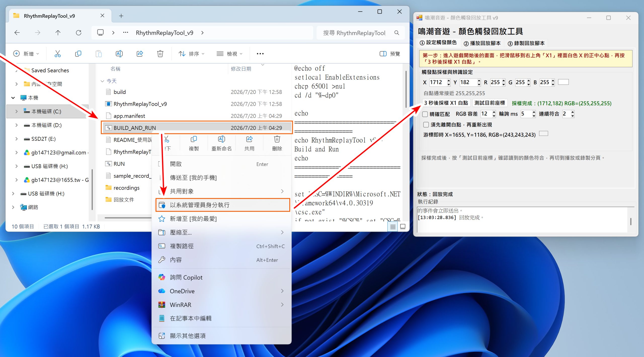The image size is (644, 357).
Task: Switch to details view icon in status bar
Action: coord(393,226)
